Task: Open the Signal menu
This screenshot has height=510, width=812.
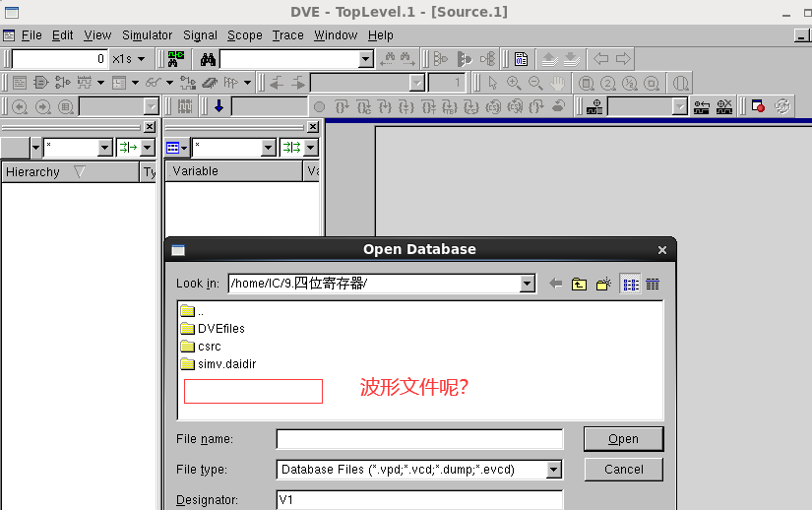Action: [x=200, y=35]
